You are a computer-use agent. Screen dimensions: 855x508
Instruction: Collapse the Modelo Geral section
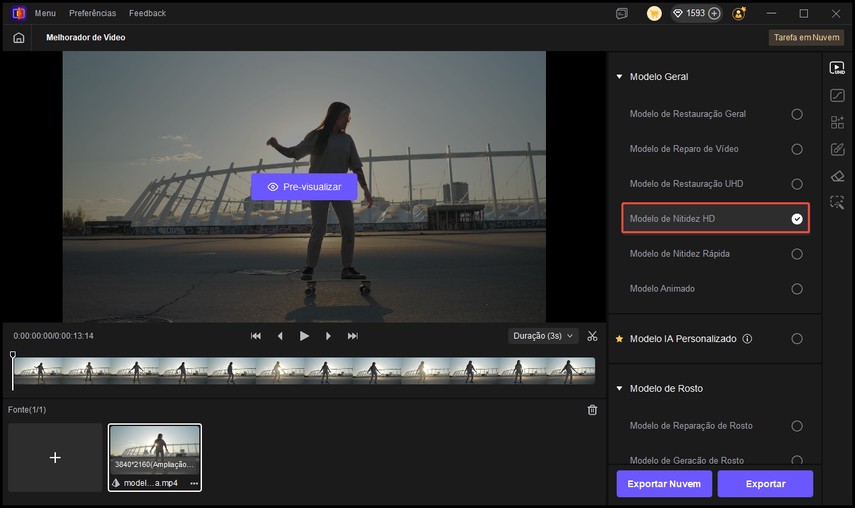click(619, 77)
